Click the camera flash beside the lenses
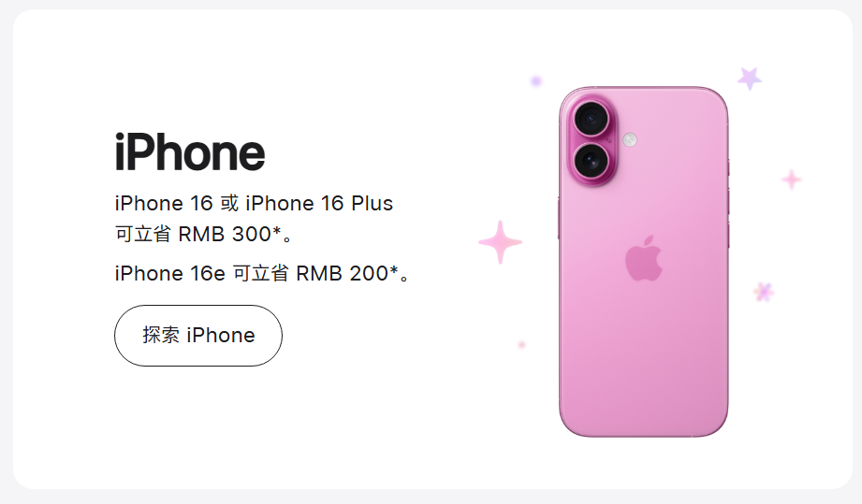This screenshot has height=504, width=862. click(x=630, y=140)
